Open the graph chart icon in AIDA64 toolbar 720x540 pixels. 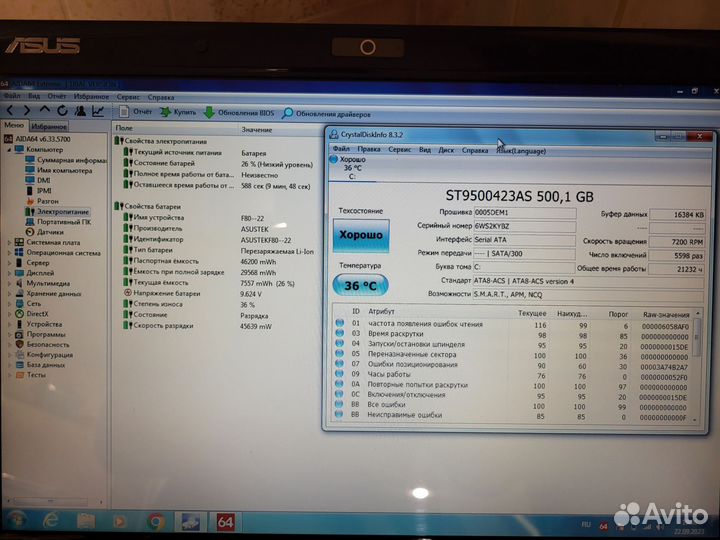[97, 112]
